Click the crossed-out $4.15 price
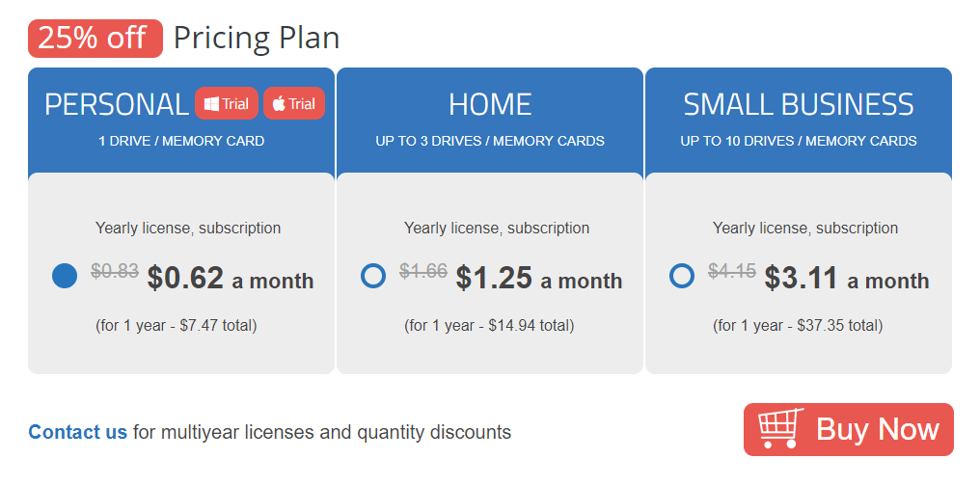The width and height of the screenshot is (980, 486). (x=732, y=272)
